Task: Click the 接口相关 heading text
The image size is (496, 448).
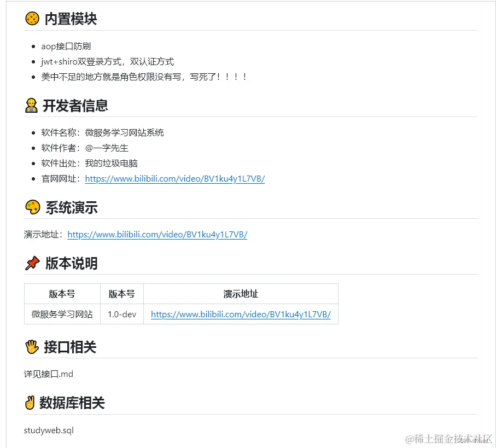Action: [70, 347]
